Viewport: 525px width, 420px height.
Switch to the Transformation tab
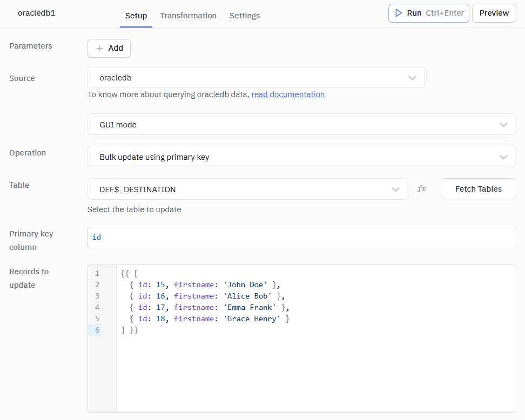tap(188, 16)
